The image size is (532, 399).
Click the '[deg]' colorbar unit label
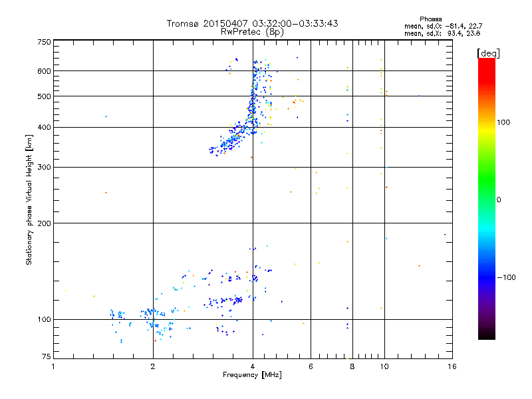pyautogui.click(x=488, y=54)
